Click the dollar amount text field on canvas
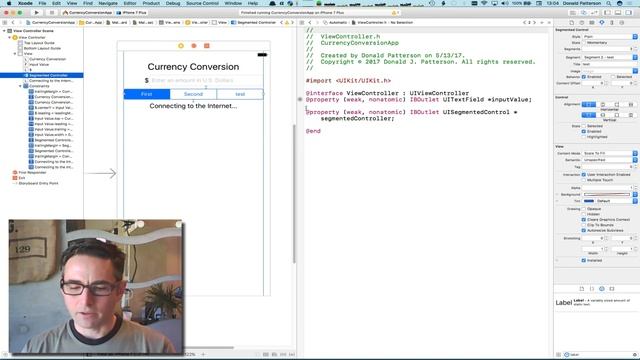 coord(207,80)
